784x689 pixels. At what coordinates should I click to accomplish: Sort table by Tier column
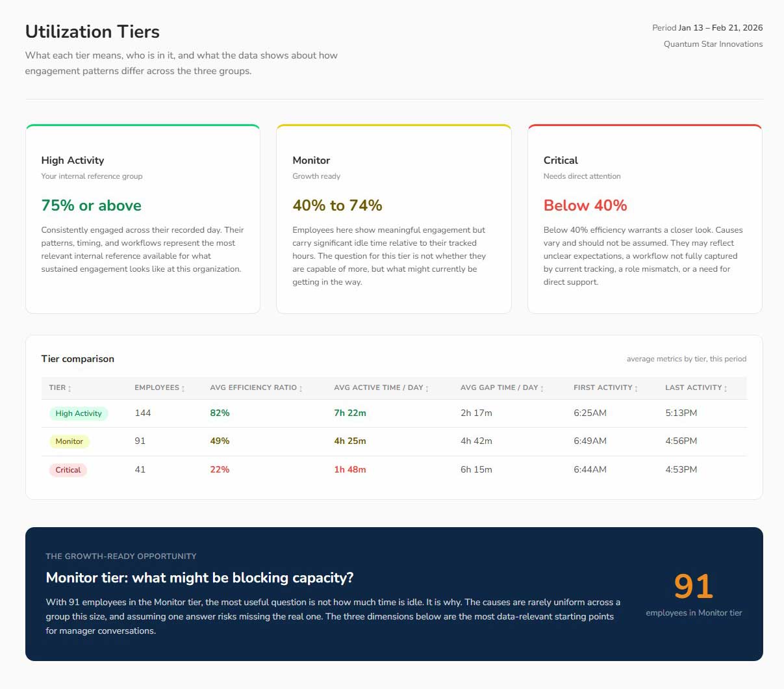coord(60,387)
